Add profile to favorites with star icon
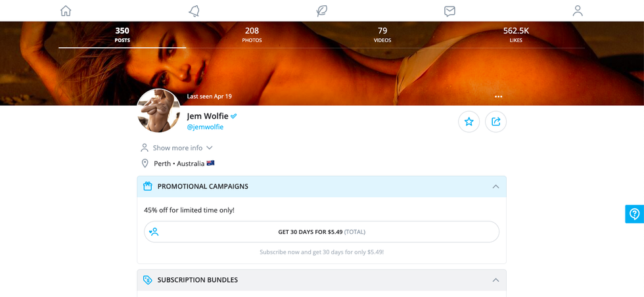Viewport: 644px width, 297px height. click(469, 122)
